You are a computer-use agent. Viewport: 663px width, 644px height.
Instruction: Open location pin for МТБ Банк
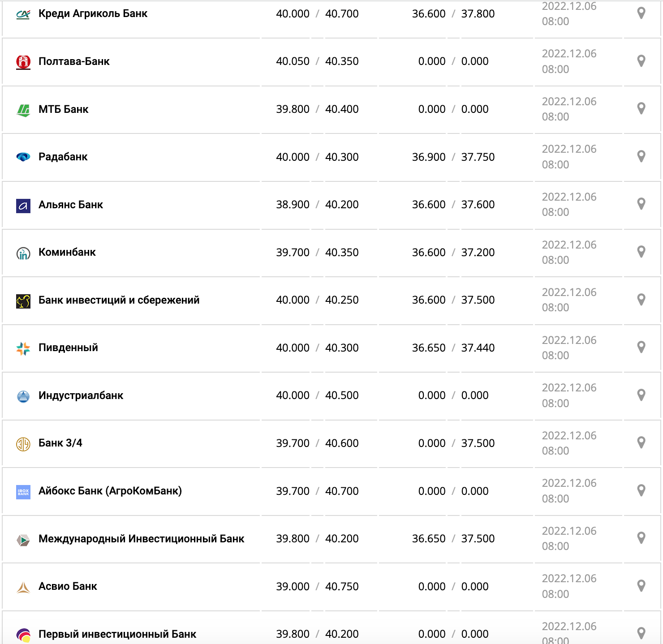click(641, 108)
